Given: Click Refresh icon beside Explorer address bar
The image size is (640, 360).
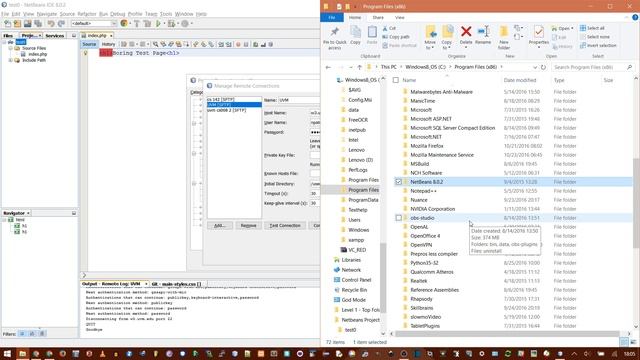Looking at the screenshot, I should pyautogui.click(x=543, y=67).
